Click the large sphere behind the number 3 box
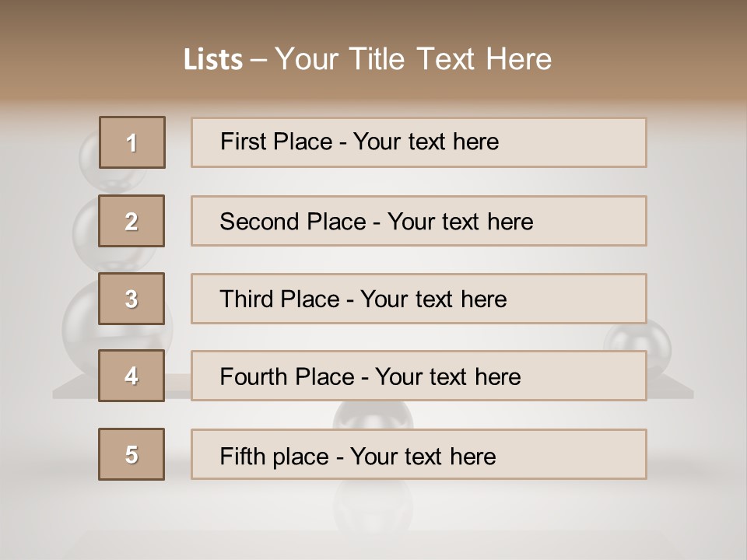The height and width of the screenshot is (560, 747). coord(79,320)
